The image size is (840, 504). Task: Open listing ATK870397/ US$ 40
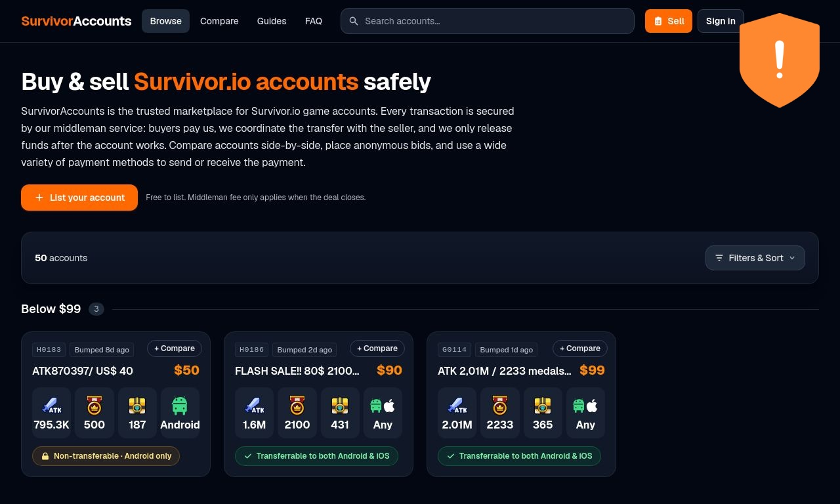pos(83,371)
